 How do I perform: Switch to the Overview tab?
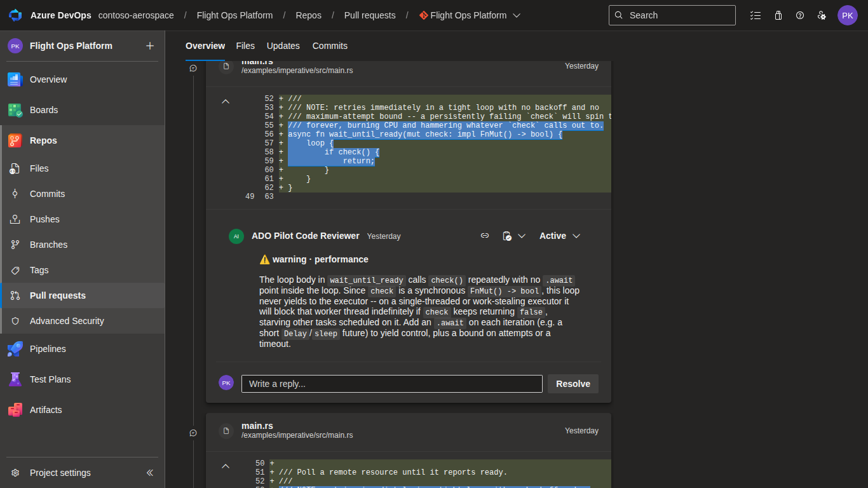point(205,46)
